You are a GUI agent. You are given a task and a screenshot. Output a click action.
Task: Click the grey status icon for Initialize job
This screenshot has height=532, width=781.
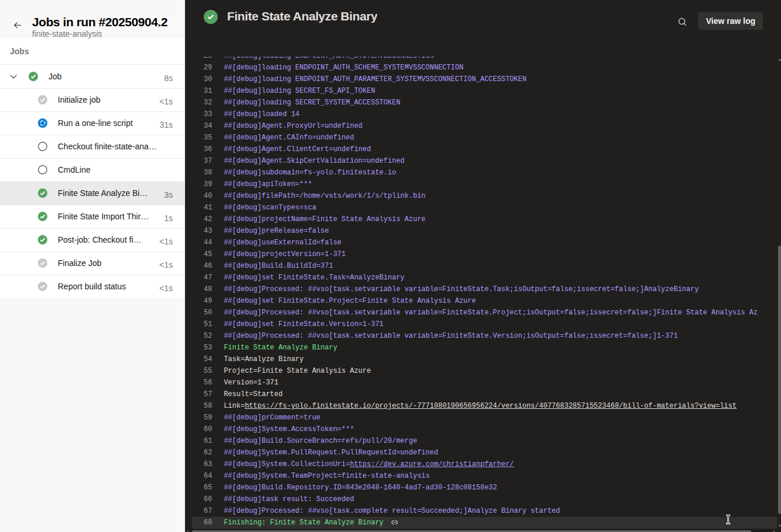pyautogui.click(x=43, y=100)
